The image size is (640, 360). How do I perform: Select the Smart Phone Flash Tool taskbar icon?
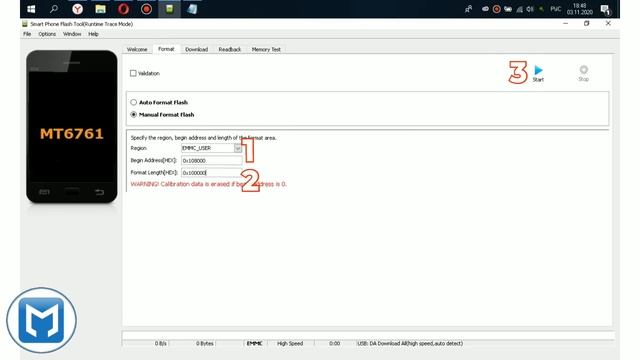tap(169, 9)
